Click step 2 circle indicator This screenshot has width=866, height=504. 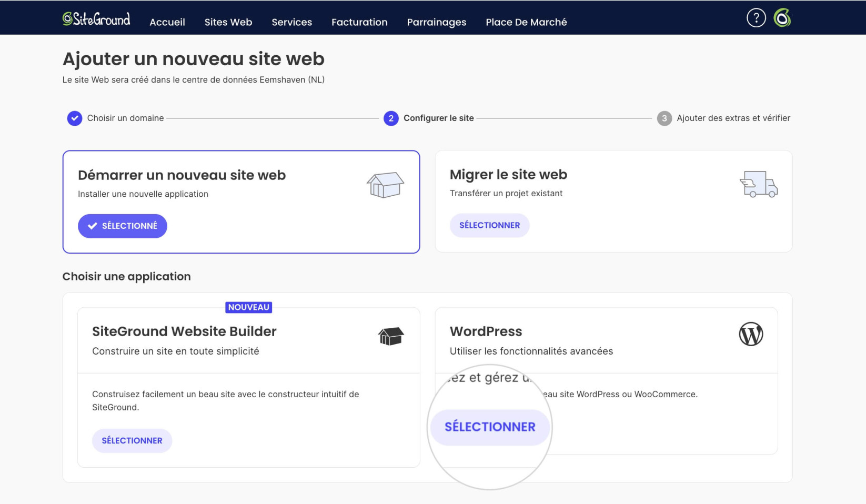point(391,118)
